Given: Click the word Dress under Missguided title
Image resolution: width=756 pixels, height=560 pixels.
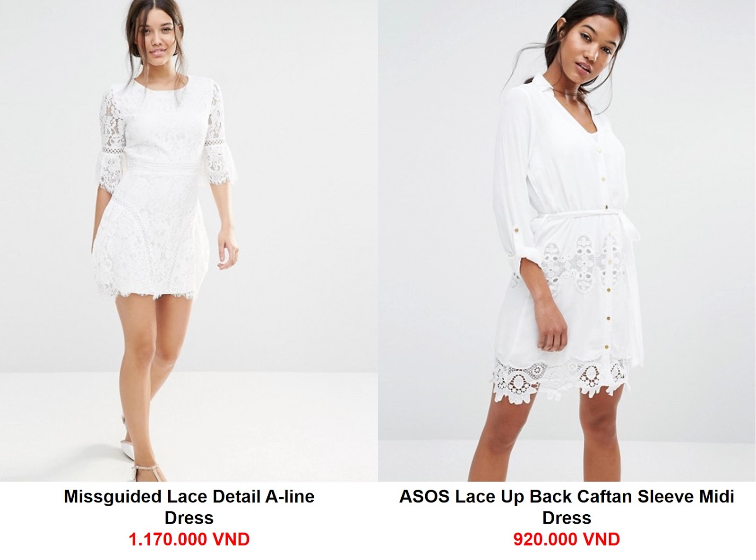Looking at the screenshot, I should (189, 518).
